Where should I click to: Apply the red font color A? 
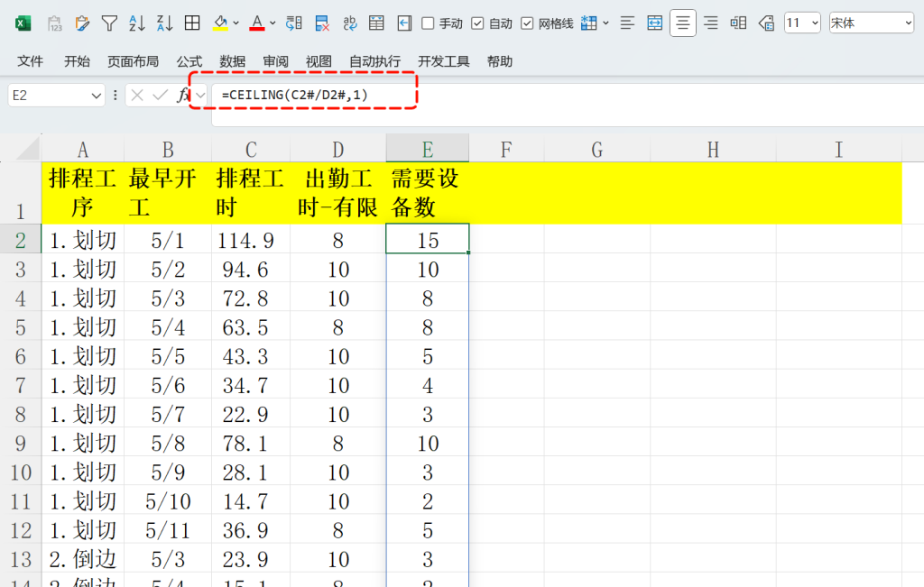(x=257, y=23)
